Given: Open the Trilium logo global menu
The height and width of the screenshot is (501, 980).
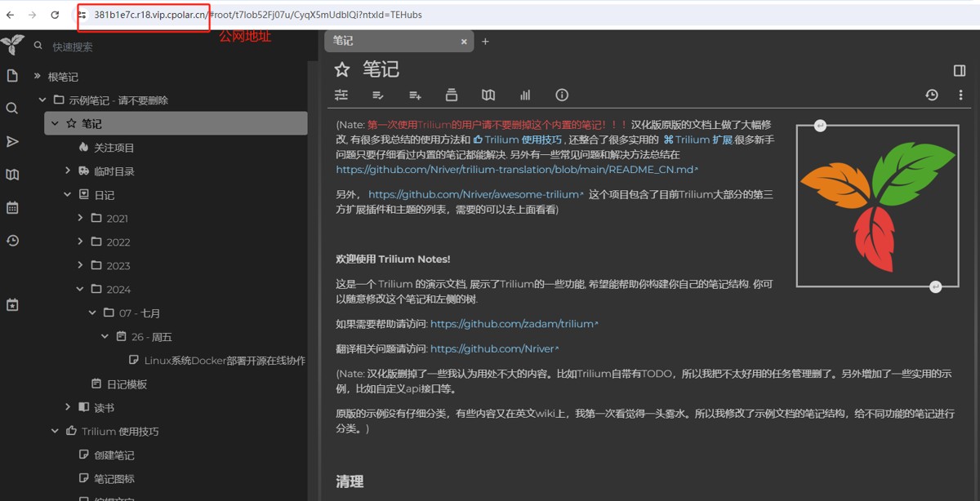Looking at the screenshot, I should [12, 45].
